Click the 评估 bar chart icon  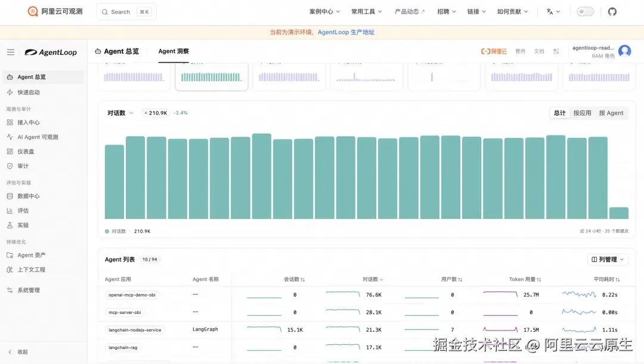(x=10, y=211)
